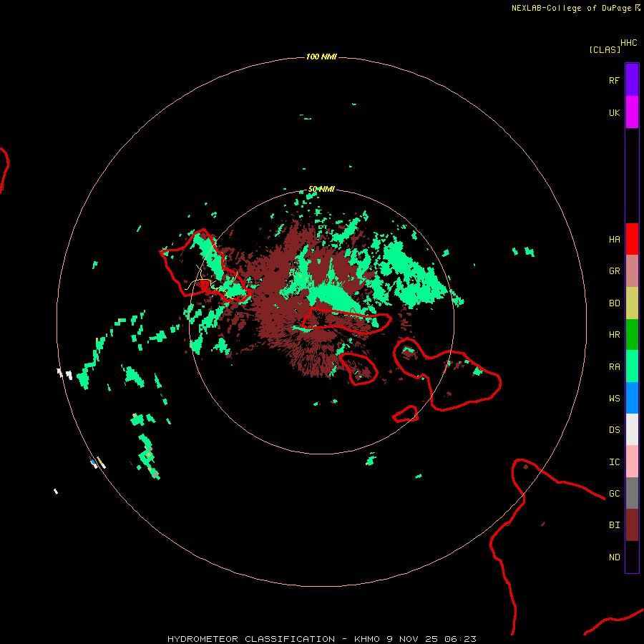
Task: Click the 9 NOV 25 date text
Action: point(412,639)
